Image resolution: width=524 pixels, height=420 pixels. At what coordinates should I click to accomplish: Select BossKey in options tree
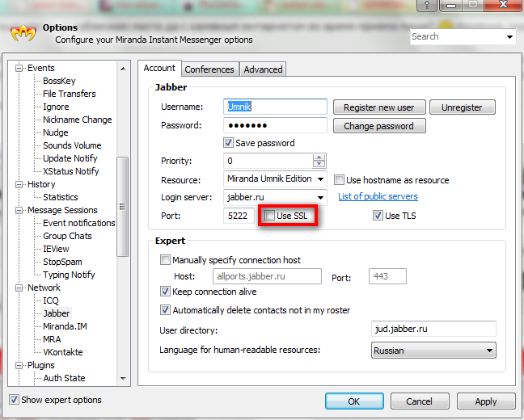(x=59, y=81)
